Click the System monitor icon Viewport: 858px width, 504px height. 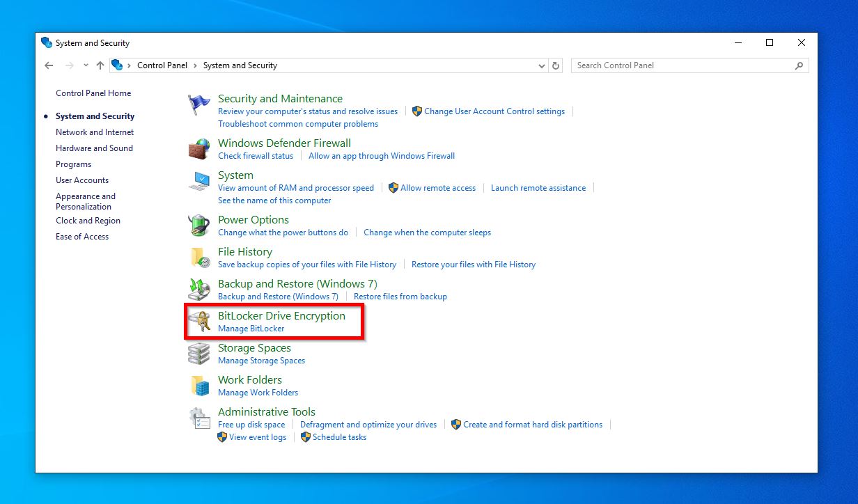click(199, 181)
